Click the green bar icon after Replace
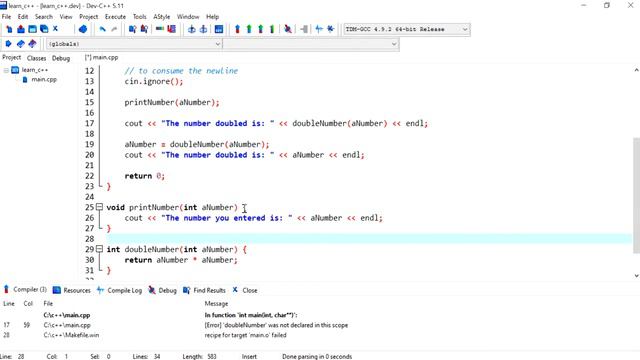The width and height of the screenshot is (640, 360). 160,29
